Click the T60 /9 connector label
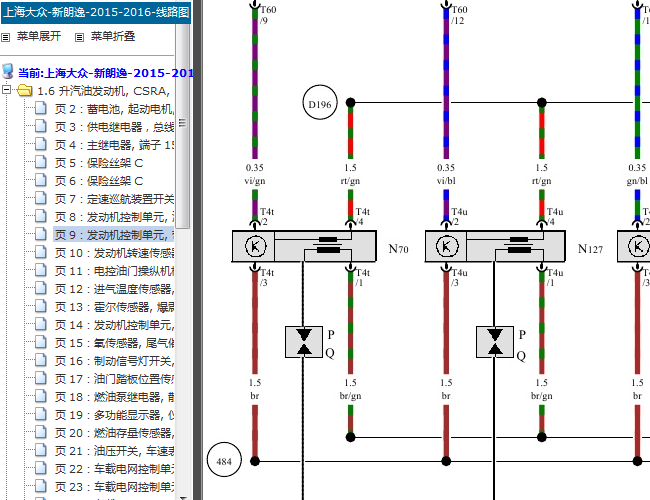 click(x=268, y=15)
